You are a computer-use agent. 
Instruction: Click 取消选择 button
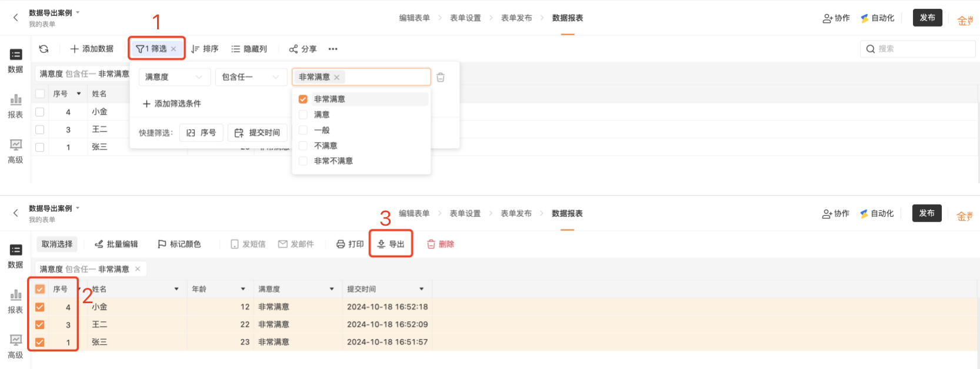click(57, 244)
